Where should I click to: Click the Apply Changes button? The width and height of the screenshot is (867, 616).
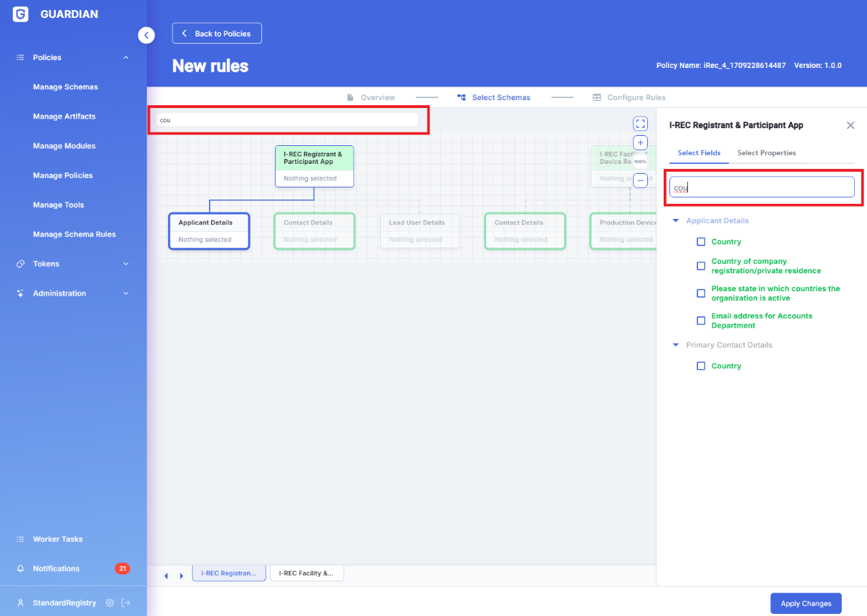(805, 603)
